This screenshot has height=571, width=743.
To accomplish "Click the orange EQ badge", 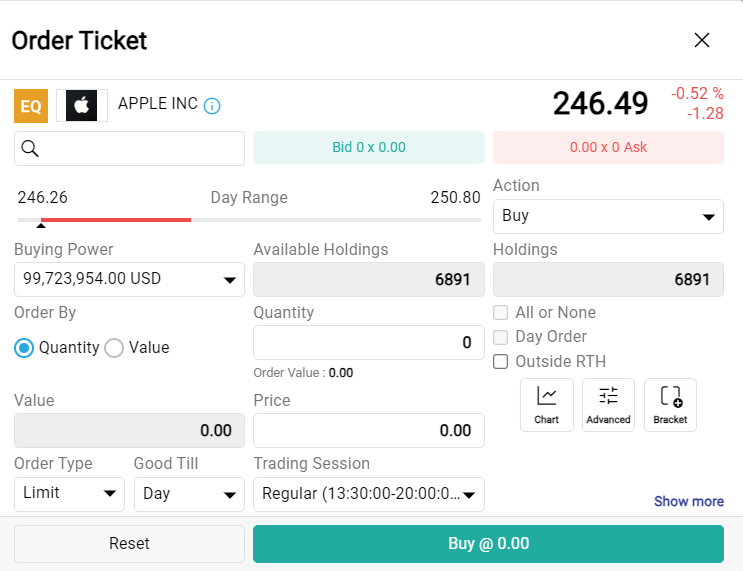I will [31, 105].
